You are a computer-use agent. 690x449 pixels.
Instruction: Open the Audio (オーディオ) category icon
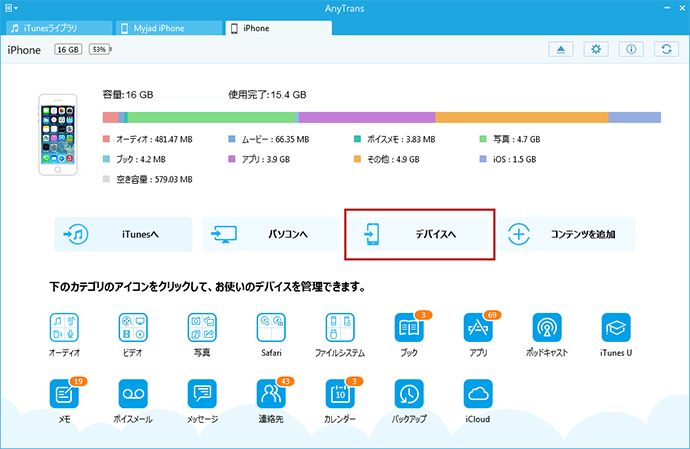64,328
